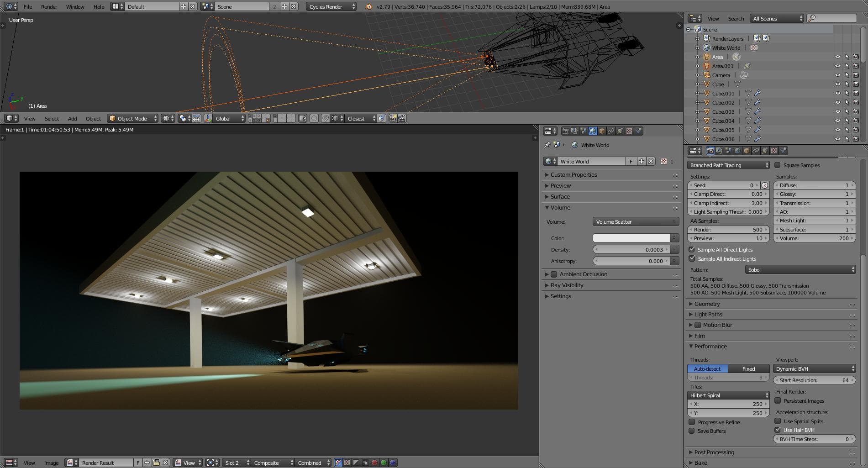This screenshot has width=868, height=468.
Task: Hide the Camera object via eye icon
Action: tap(838, 75)
